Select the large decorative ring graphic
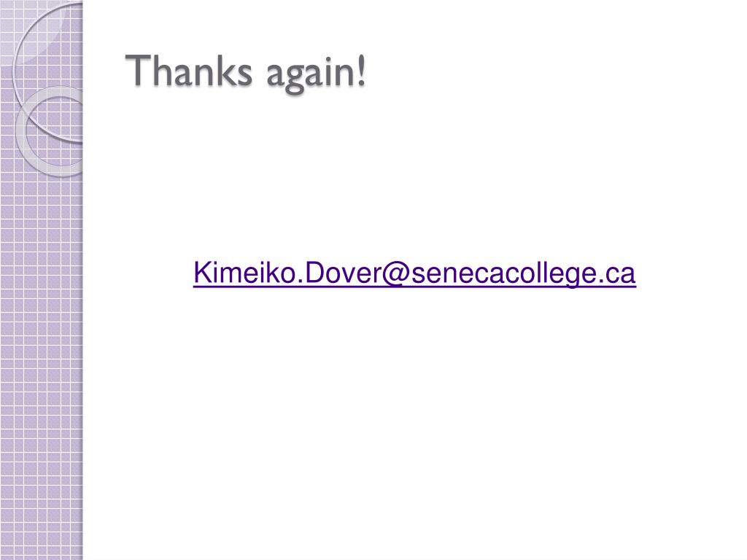Screen dimensions: 747x560 point(47,71)
